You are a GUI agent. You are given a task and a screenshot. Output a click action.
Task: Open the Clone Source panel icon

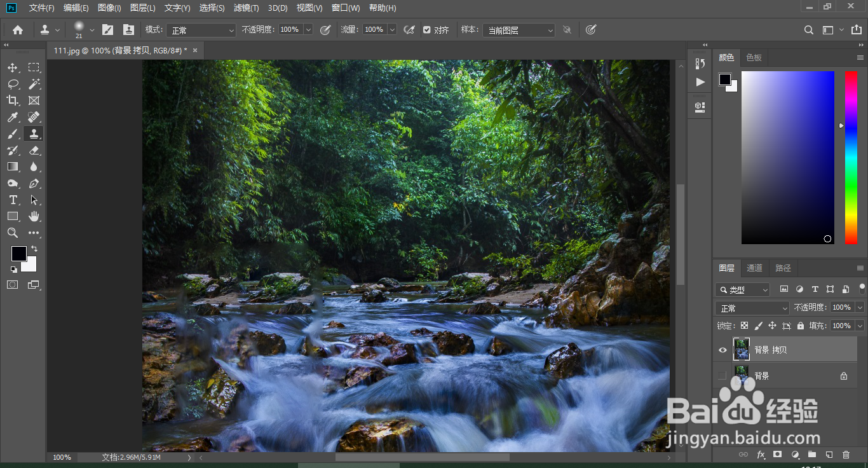click(x=128, y=30)
